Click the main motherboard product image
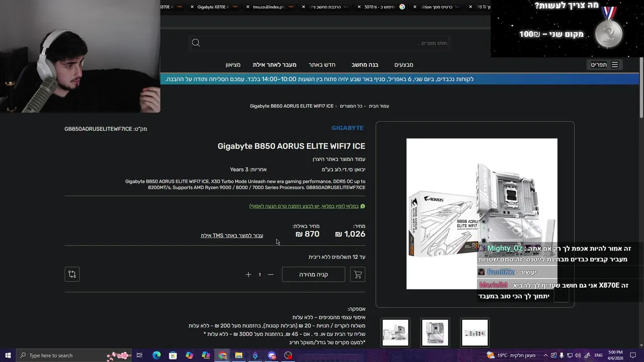This screenshot has height=362, width=644. pos(481,214)
